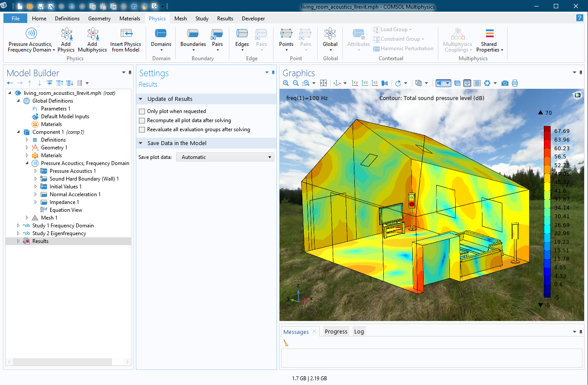Viewport: 588px width, 385px height.
Task: Switch to the XZ view icon
Action: coord(375,83)
